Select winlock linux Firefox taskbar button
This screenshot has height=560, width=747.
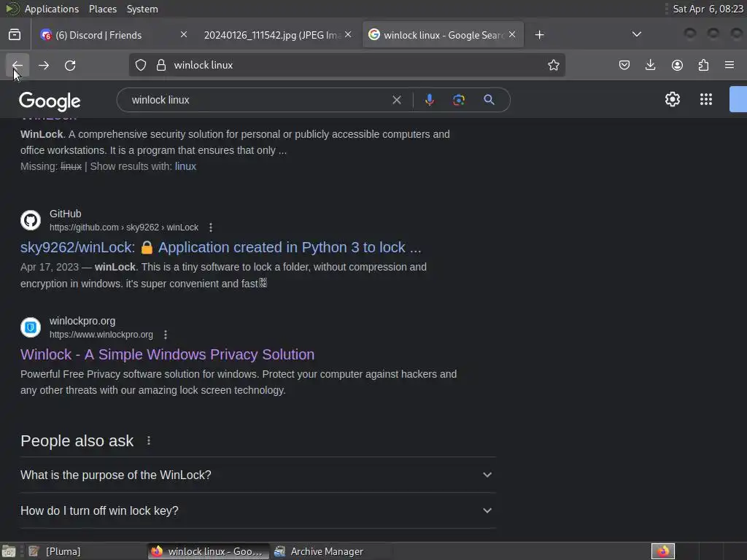tap(208, 551)
